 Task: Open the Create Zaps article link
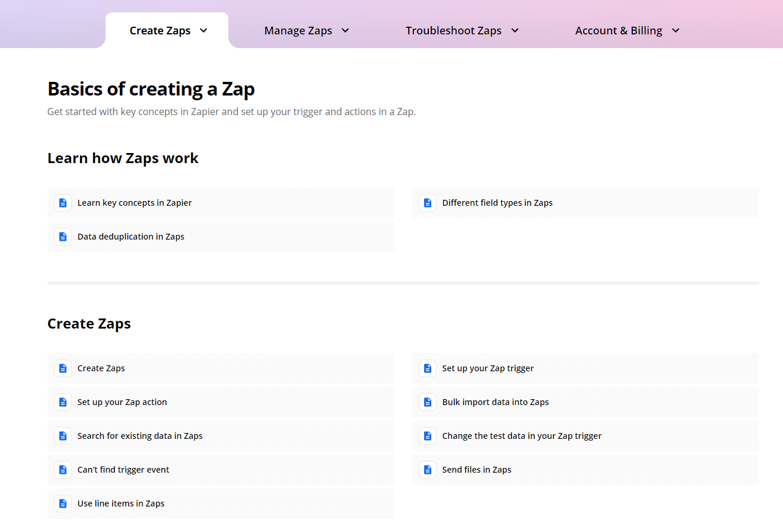221,368
